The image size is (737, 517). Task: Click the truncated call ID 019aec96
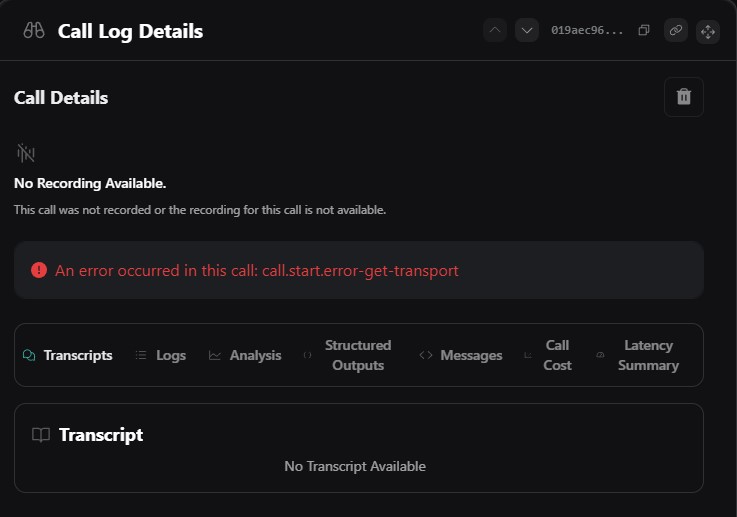point(587,31)
